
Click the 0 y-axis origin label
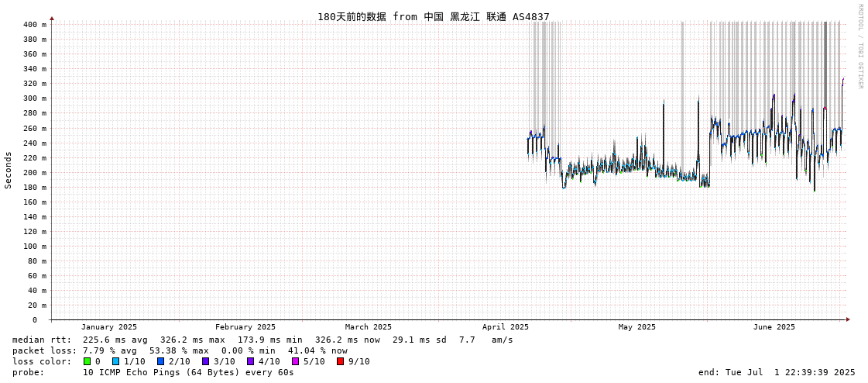(34, 320)
